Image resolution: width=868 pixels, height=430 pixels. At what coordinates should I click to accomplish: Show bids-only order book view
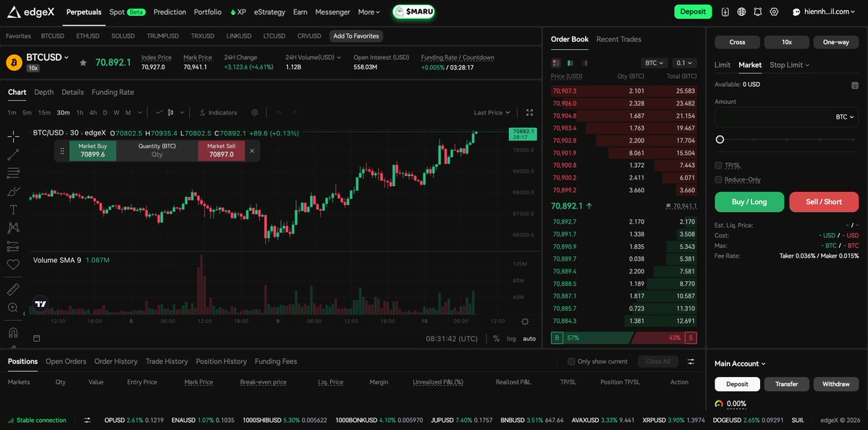point(570,63)
